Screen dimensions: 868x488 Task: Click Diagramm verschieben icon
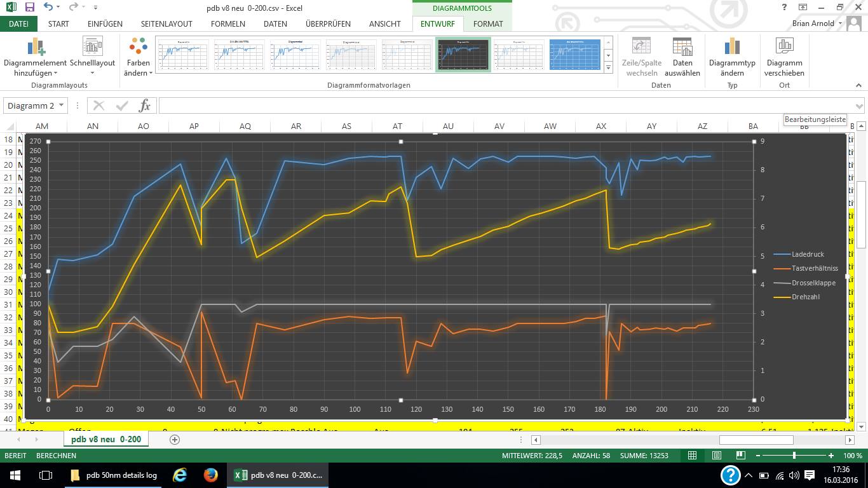pos(784,48)
